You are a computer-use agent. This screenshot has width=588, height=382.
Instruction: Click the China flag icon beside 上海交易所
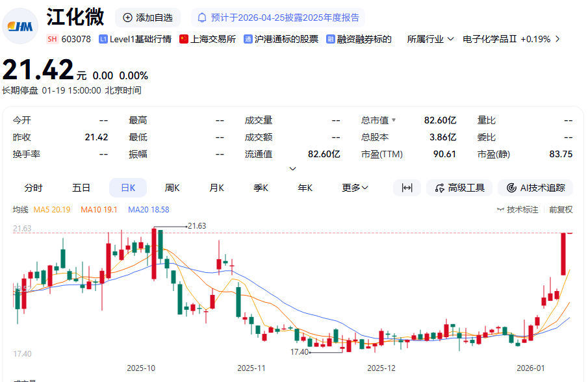click(x=184, y=39)
